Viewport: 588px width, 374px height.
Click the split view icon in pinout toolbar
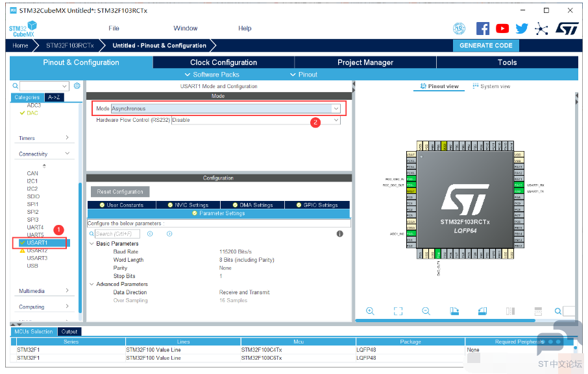pos(510,311)
